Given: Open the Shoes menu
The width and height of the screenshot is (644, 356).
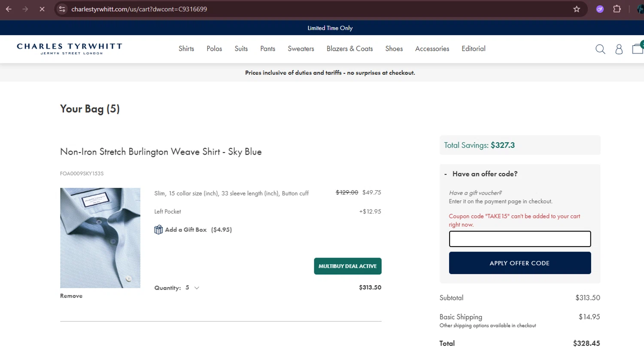Looking at the screenshot, I should tap(394, 49).
